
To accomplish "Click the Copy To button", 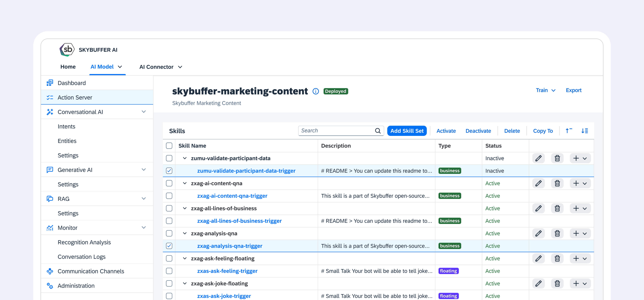I will click(543, 131).
